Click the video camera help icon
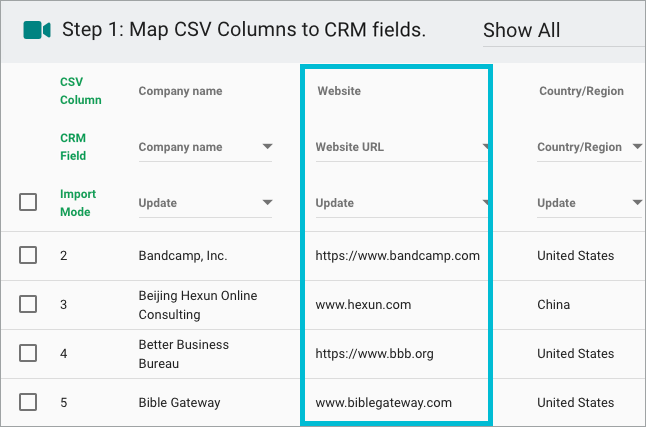 pyautogui.click(x=37, y=30)
